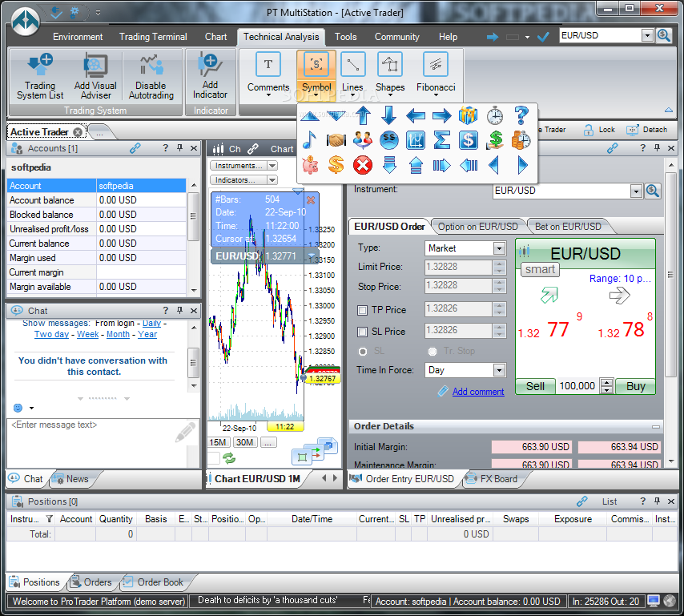Select the green dollar sign symbol
This screenshot has width=684, height=616.
click(495, 140)
